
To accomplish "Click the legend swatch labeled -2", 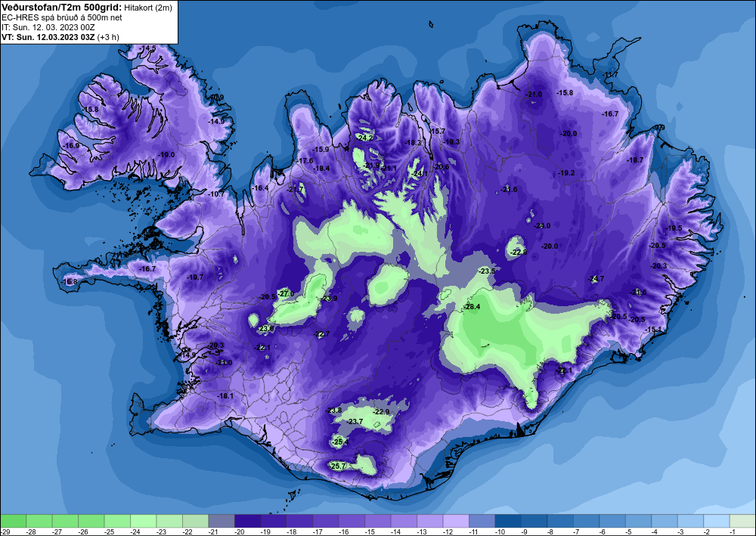I will pyautogui.click(x=716, y=521).
